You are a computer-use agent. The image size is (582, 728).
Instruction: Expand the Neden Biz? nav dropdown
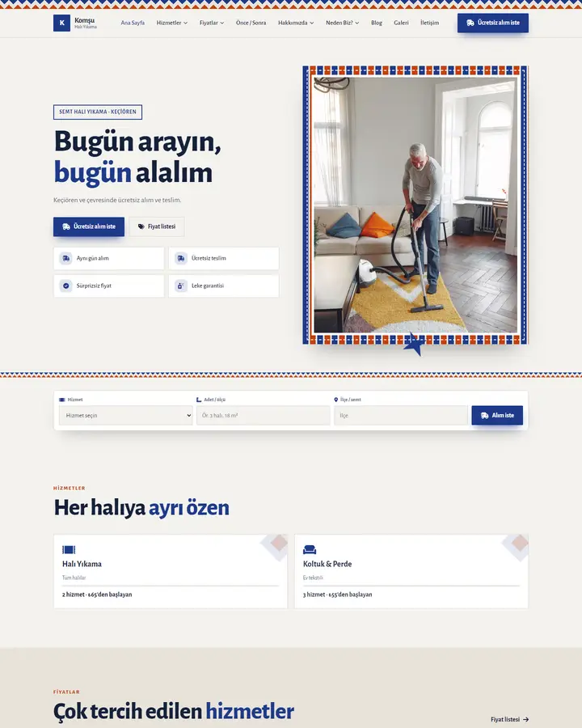tap(342, 23)
